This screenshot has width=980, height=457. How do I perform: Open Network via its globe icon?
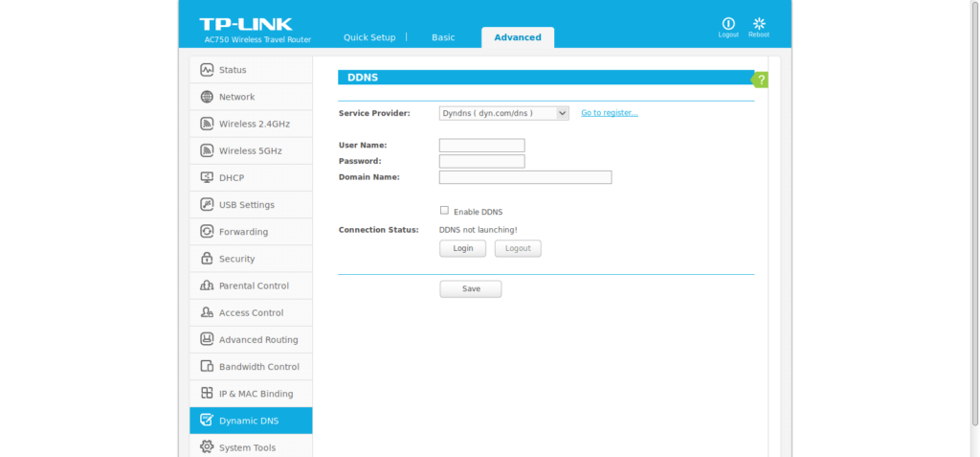pyautogui.click(x=207, y=97)
